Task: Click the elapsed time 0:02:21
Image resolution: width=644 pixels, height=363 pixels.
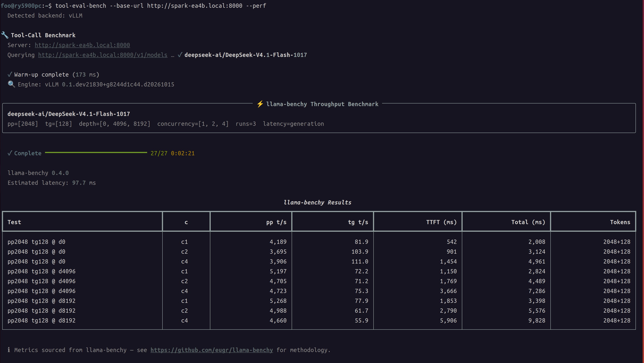Action: [183, 153]
